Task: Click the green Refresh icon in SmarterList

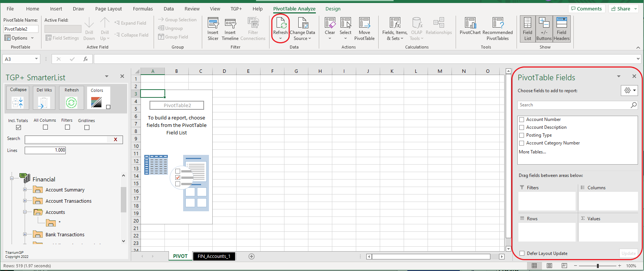Action: [x=71, y=102]
